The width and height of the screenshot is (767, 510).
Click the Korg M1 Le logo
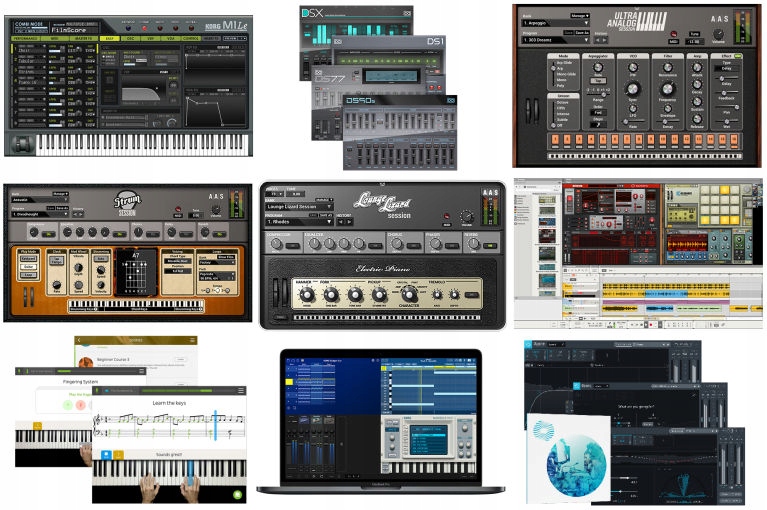[x=226, y=26]
